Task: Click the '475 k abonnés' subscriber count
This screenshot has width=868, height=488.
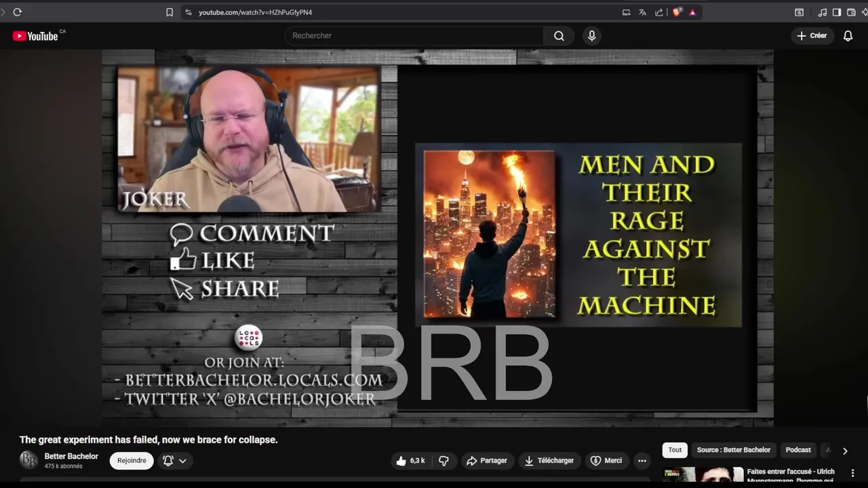Action: pyautogui.click(x=63, y=466)
